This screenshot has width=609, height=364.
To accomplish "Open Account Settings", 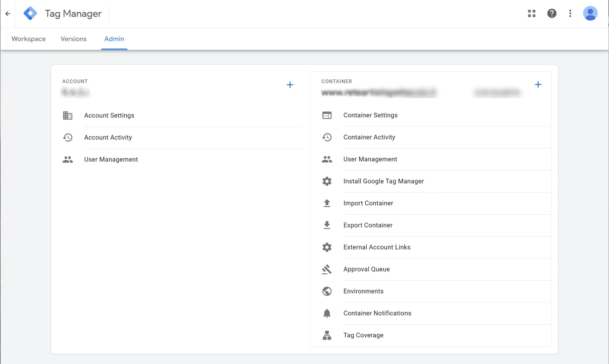I will pos(109,115).
